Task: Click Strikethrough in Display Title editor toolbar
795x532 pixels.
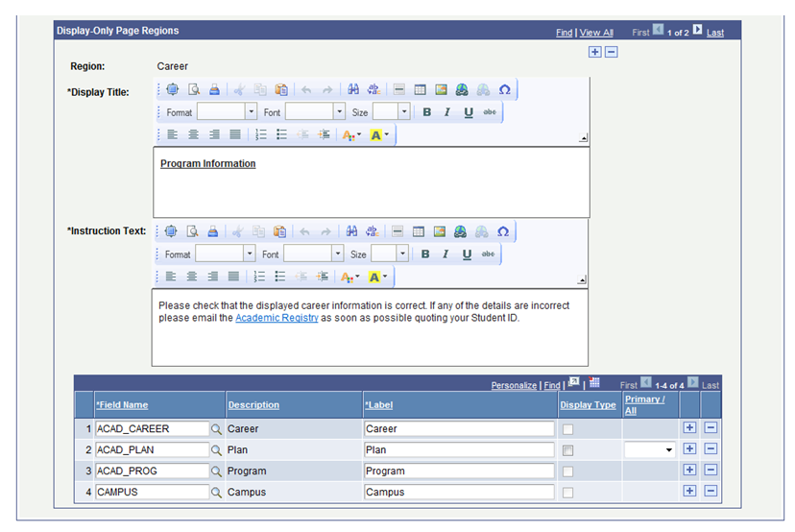Action: (490, 112)
